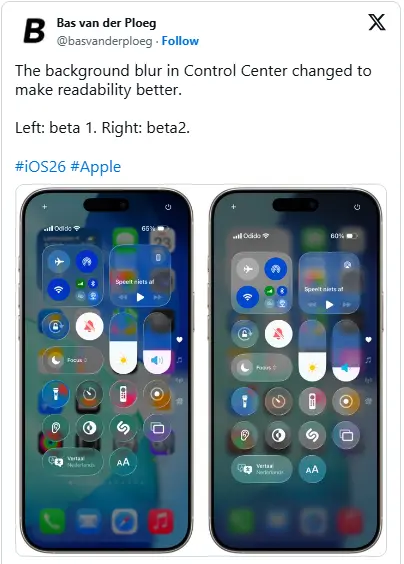
Task: Open Bas van der Ploeg's profile avatar
Action: coord(35,31)
